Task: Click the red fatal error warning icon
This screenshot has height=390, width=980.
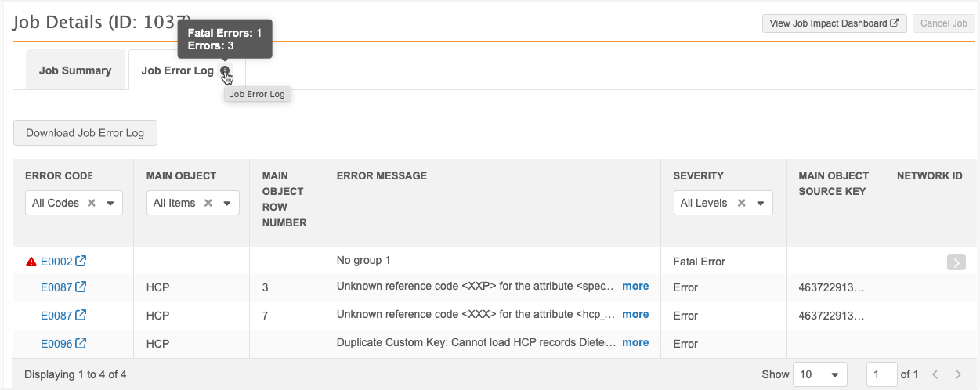Action: click(x=31, y=262)
